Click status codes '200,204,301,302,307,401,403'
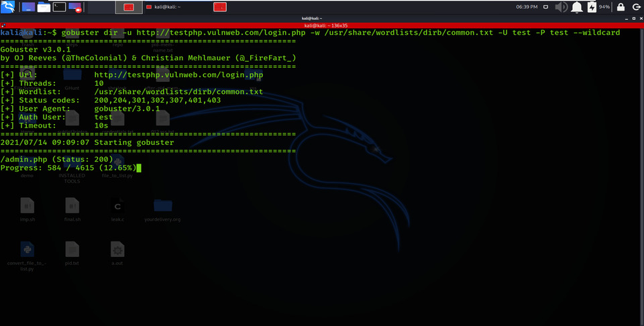This screenshot has height=326, width=644. 157,100
